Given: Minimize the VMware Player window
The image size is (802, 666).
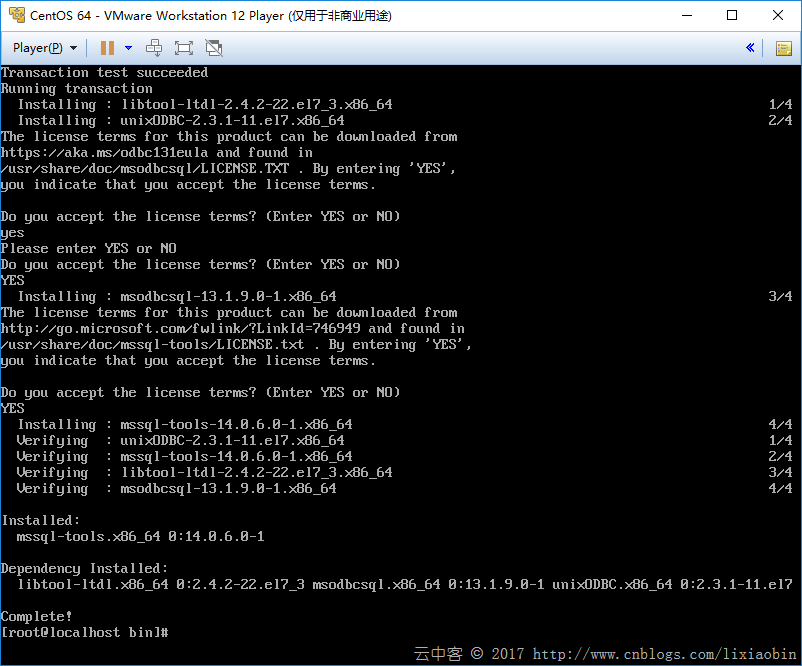Looking at the screenshot, I should pos(686,15).
